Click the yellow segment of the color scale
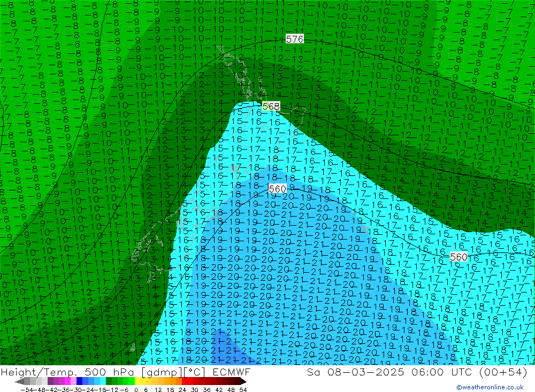 137,381
